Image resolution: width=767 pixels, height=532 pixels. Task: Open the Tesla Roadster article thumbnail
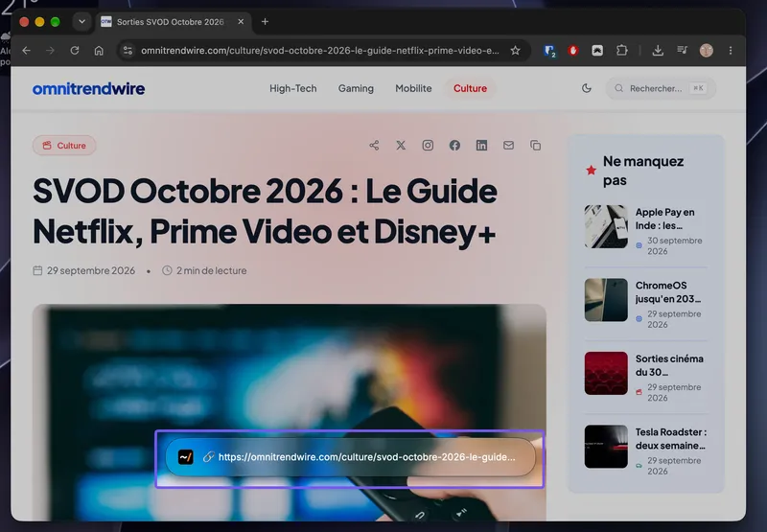coord(606,447)
